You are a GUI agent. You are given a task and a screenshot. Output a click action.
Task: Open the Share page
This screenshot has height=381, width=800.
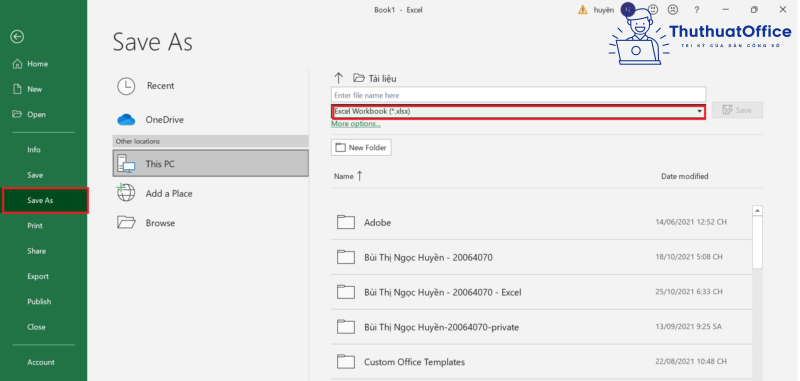click(36, 251)
